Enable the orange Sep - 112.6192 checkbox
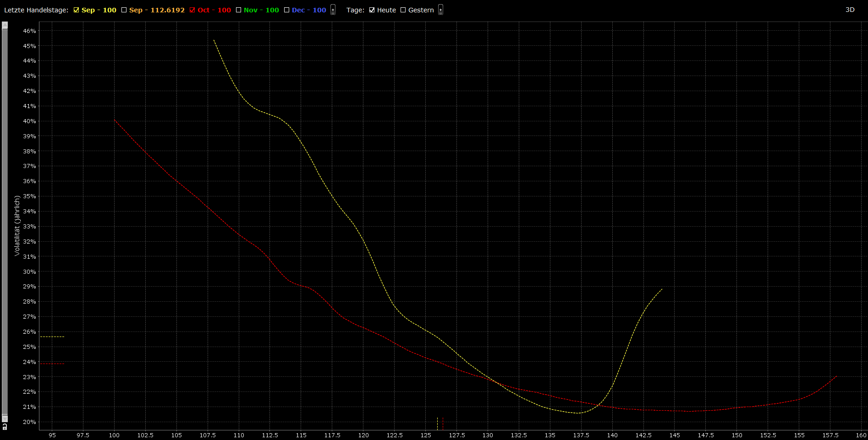 click(124, 10)
